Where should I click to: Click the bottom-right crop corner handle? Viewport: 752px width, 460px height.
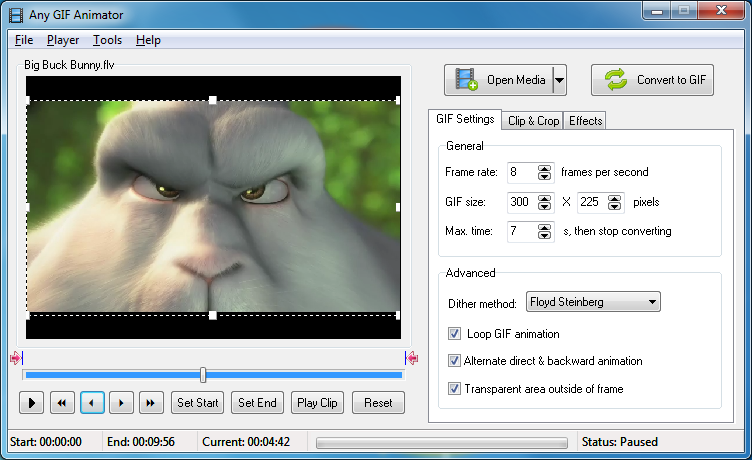click(398, 315)
